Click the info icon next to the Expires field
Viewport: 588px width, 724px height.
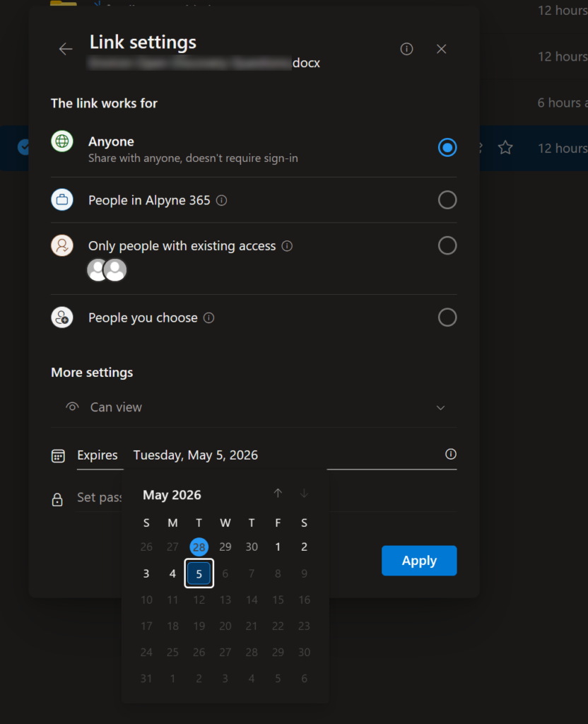pyautogui.click(x=451, y=455)
